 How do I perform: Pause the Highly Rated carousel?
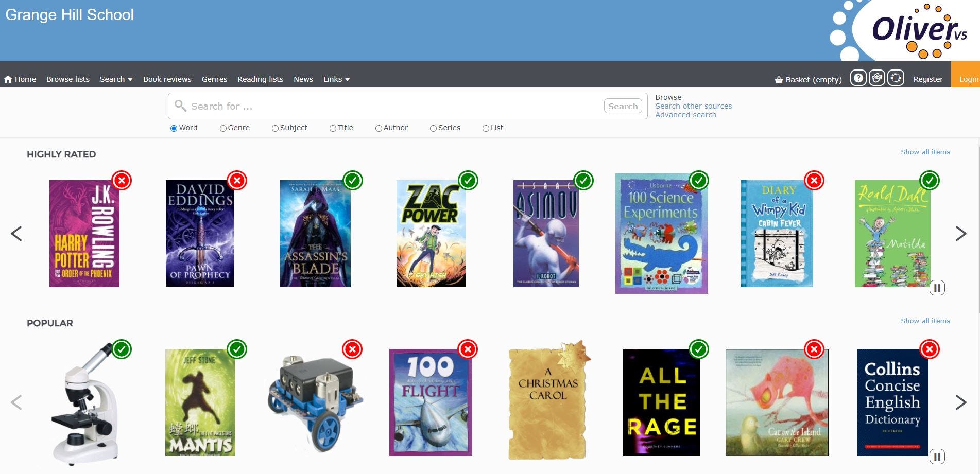click(x=937, y=288)
